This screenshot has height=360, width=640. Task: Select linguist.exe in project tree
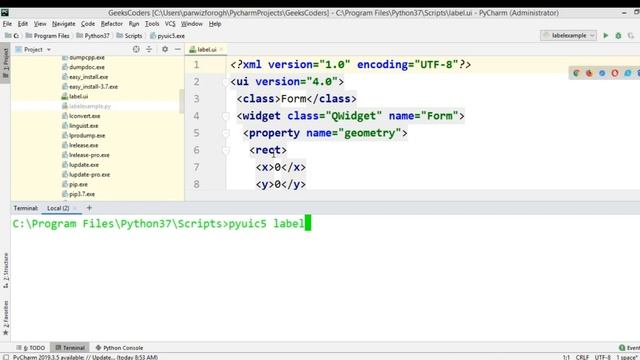80,126
